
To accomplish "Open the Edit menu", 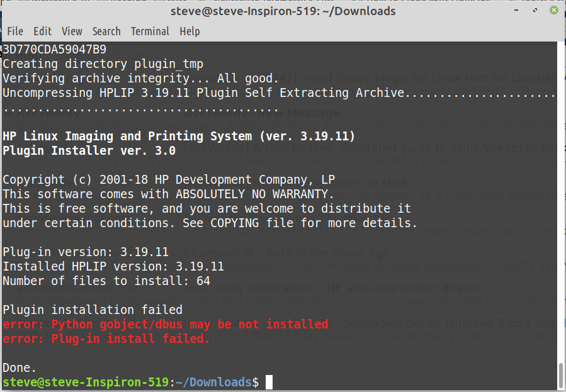I will (43, 31).
